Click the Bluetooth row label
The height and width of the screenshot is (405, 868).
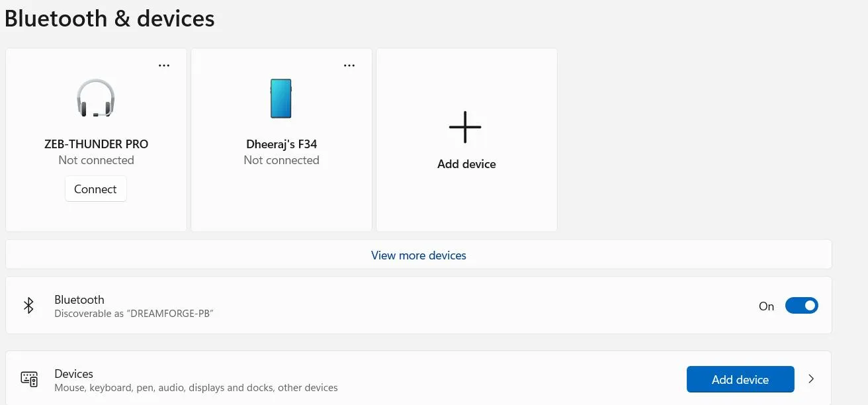tap(79, 300)
